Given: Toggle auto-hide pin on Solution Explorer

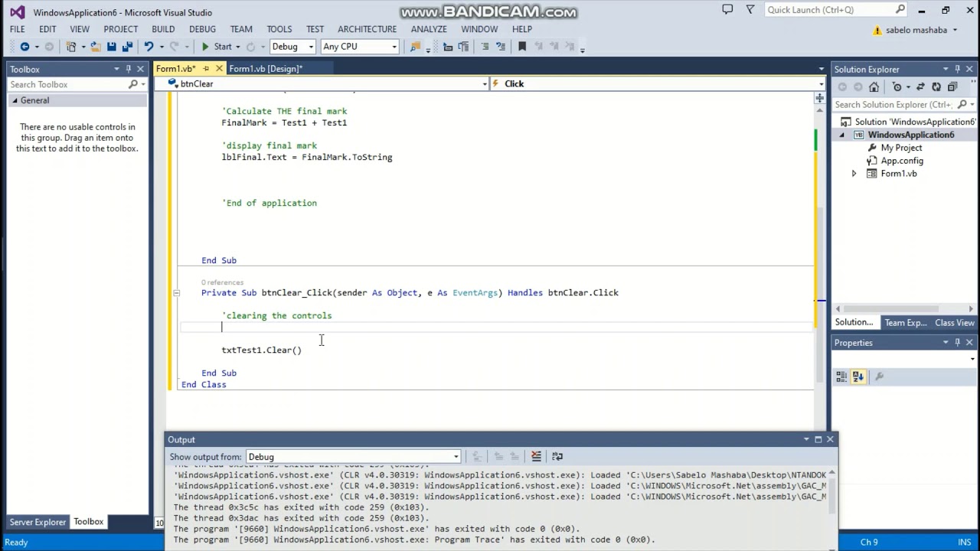Looking at the screenshot, I should (958, 69).
